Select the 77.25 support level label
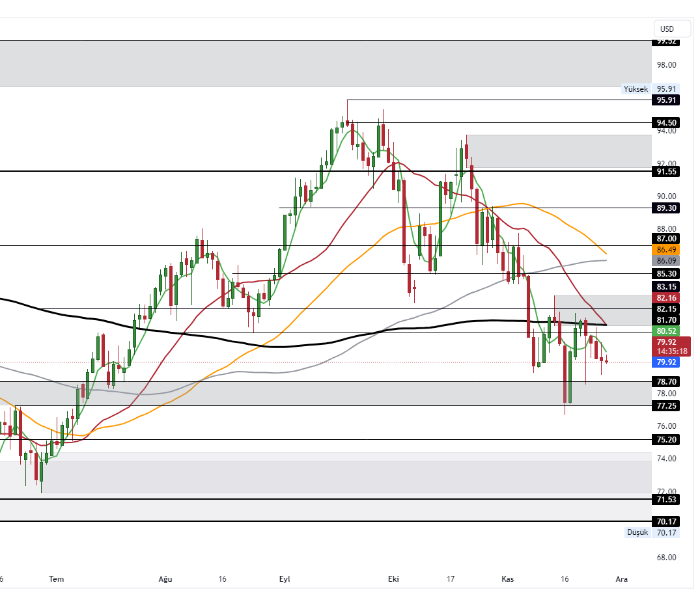700x611 pixels. (665, 405)
